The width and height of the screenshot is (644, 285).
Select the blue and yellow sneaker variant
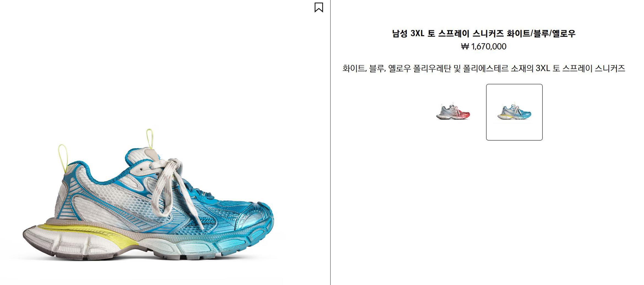click(x=514, y=112)
